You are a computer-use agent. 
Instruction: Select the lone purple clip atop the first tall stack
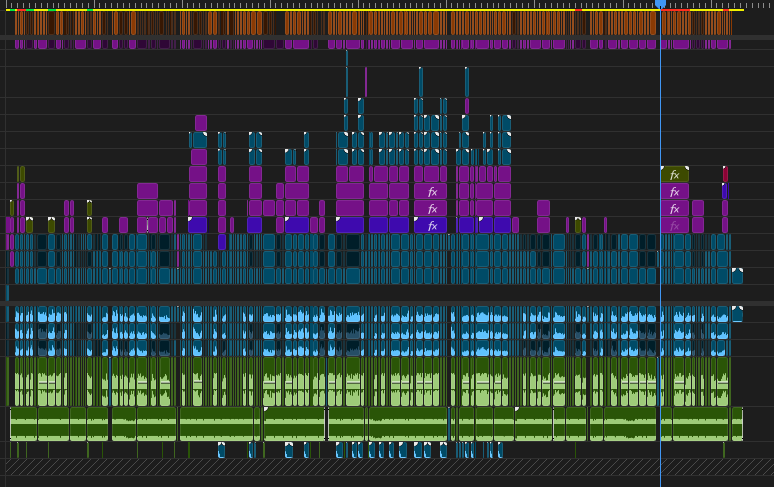click(x=201, y=123)
